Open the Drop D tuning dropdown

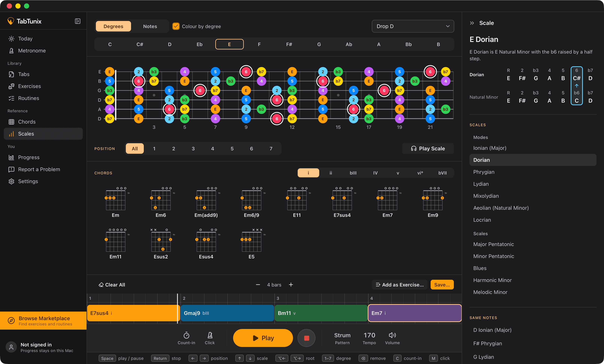413,26
